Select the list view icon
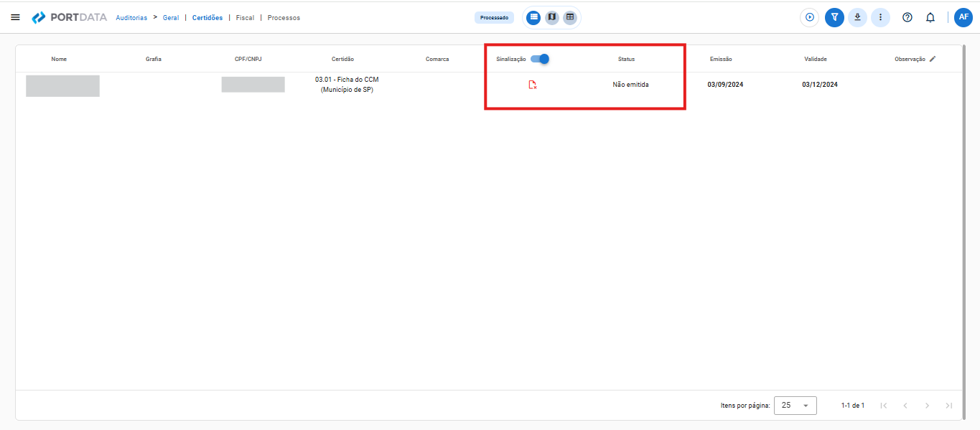The image size is (980, 430). (x=533, y=17)
